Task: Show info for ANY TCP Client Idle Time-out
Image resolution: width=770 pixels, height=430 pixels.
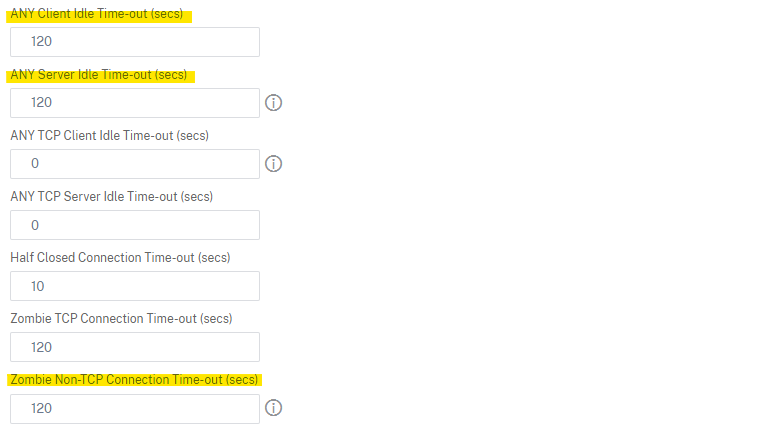Action: [274, 163]
